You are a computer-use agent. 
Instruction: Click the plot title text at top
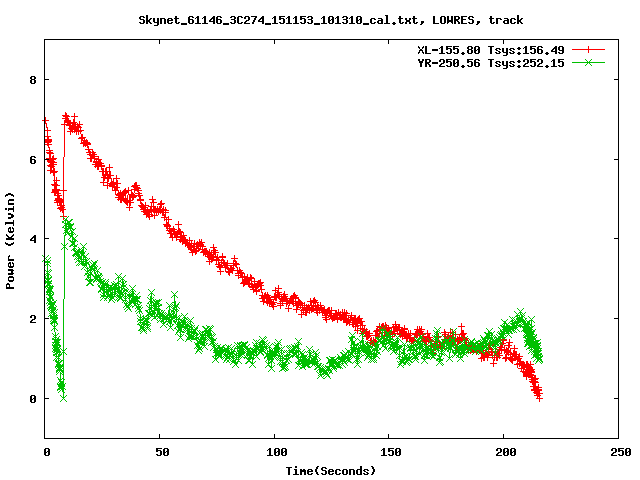(x=330, y=20)
